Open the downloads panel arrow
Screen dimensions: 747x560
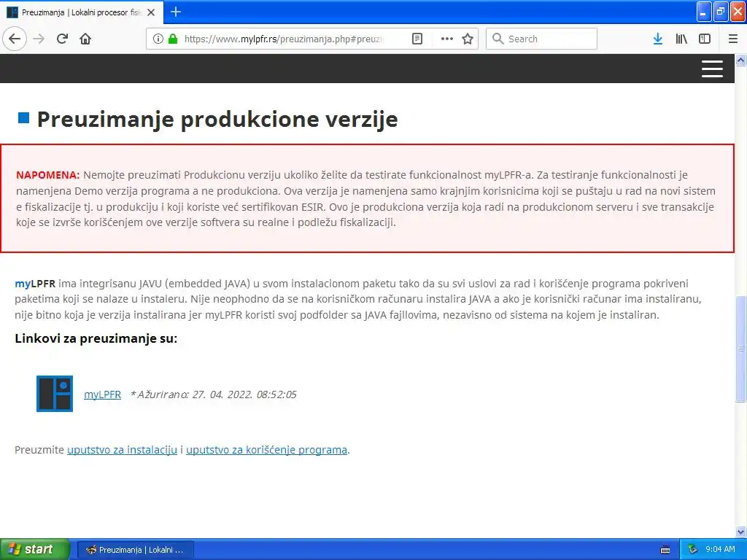pos(658,39)
